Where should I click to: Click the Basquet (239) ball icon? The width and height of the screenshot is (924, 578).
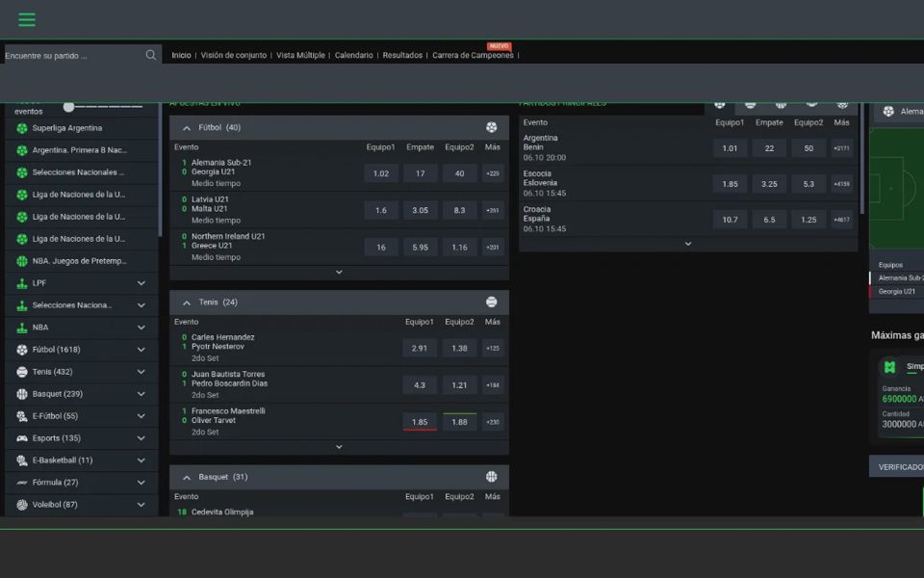(x=22, y=394)
